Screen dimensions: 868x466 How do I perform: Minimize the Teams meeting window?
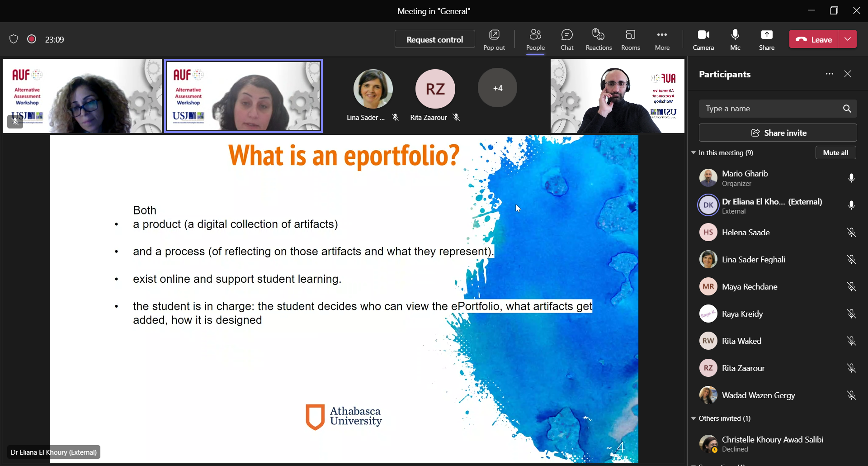click(x=811, y=11)
